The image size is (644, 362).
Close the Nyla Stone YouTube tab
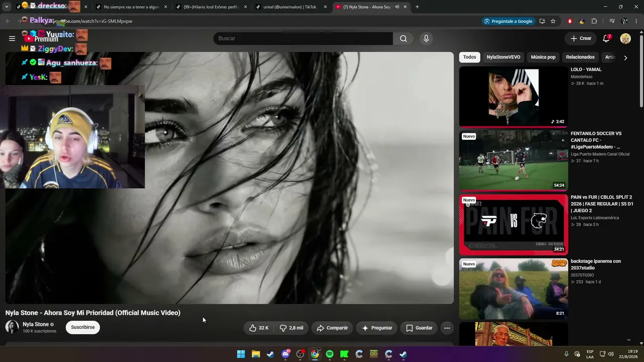click(405, 7)
